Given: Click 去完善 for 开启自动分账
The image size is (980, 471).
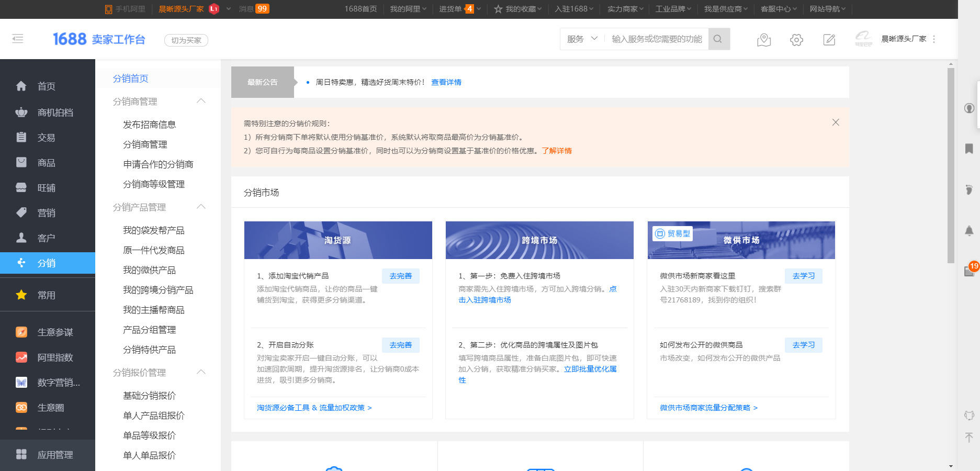Looking at the screenshot, I should 401,345.
